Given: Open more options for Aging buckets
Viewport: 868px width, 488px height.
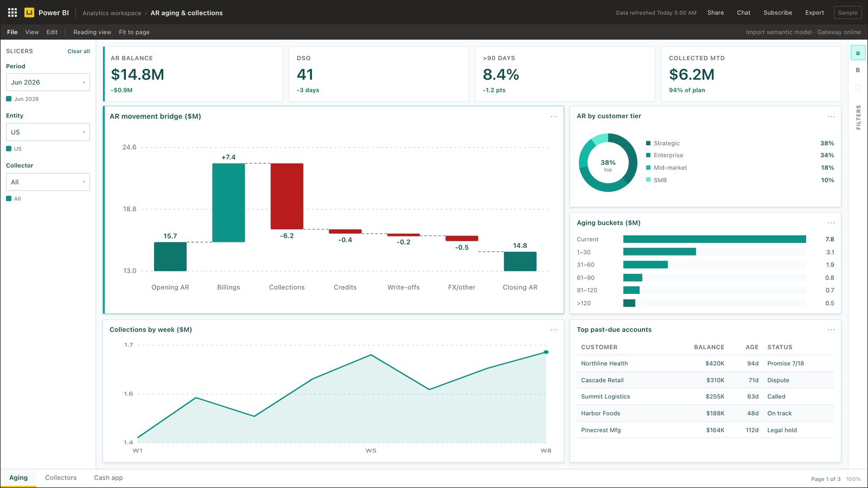Looking at the screenshot, I should (x=831, y=223).
